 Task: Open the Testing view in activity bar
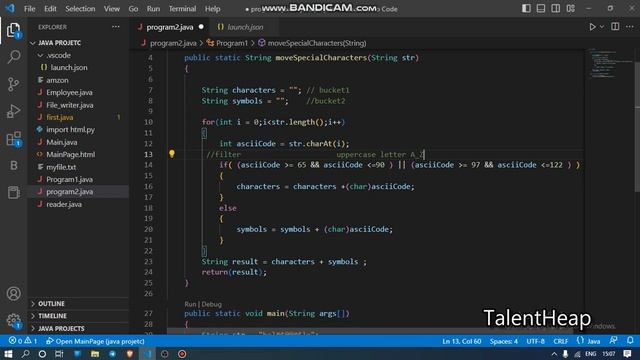tap(13, 192)
